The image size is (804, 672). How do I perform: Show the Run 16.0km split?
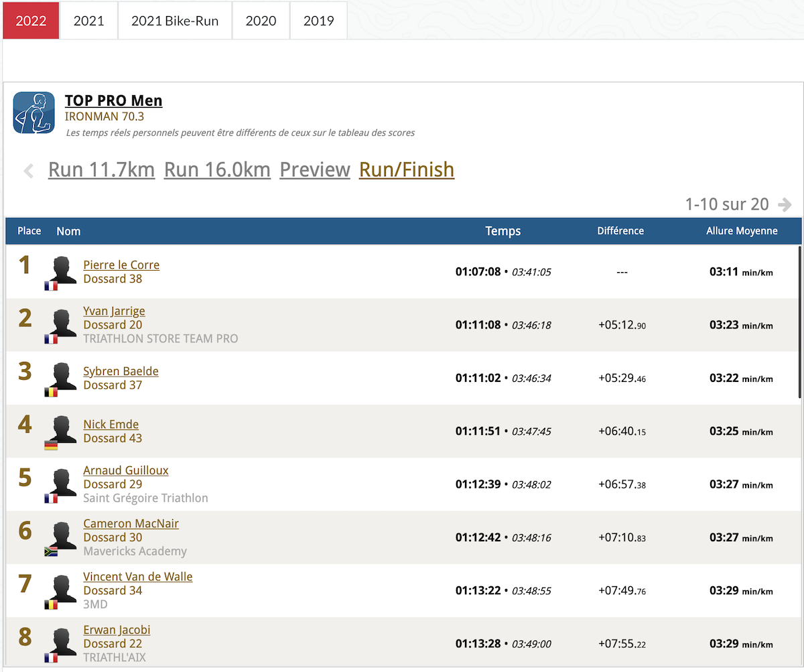[217, 170]
